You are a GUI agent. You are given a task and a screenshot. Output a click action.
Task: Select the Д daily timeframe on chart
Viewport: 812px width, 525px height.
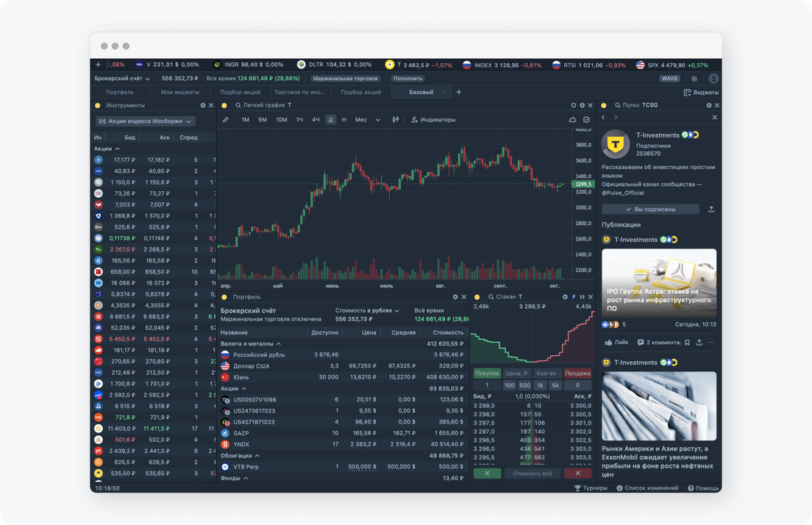[x=330, y=120]
